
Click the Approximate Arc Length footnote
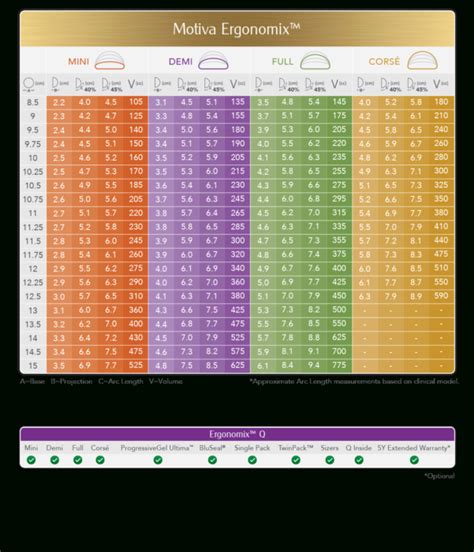click(x=354, y=381)
